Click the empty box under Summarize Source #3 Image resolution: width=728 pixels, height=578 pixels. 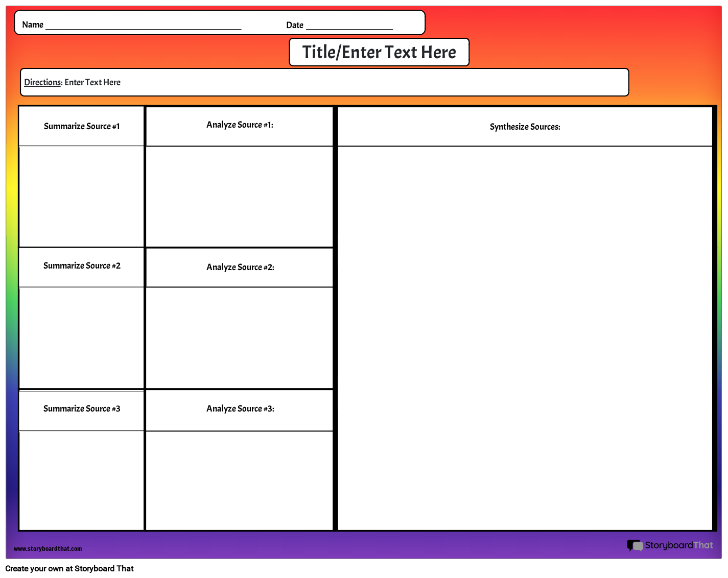click(82, 480)
